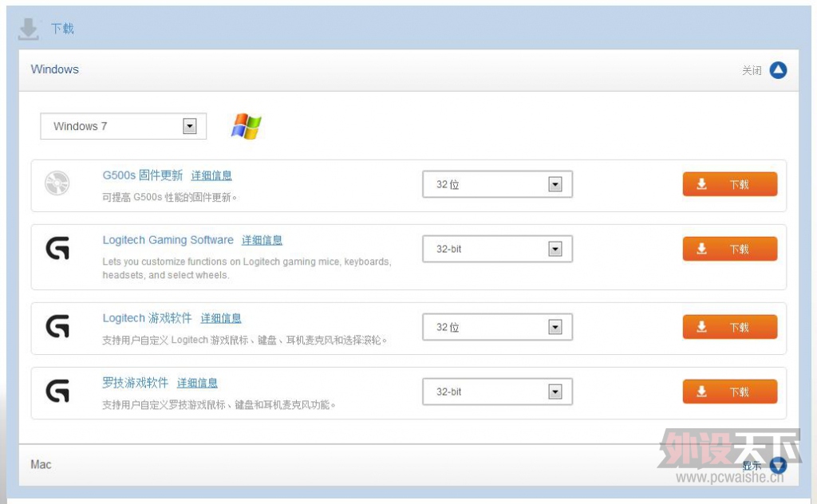Viewport: 817px width, 504px height.
Task: Open the G500s 固件更新 title link
Action: coord(142,175)
